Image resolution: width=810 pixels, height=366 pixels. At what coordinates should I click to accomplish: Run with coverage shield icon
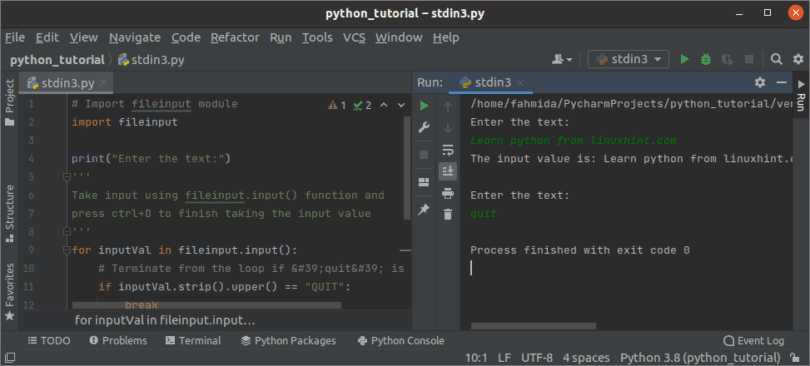point(728,59)
